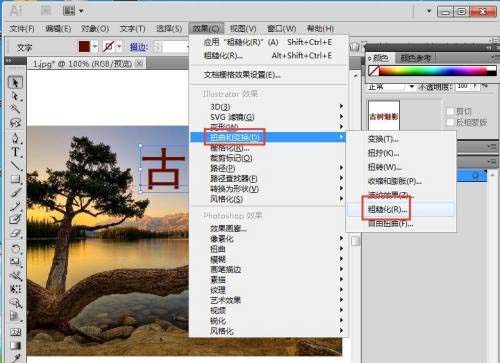Enable the 剪切 checkbox

coord(450,111)
